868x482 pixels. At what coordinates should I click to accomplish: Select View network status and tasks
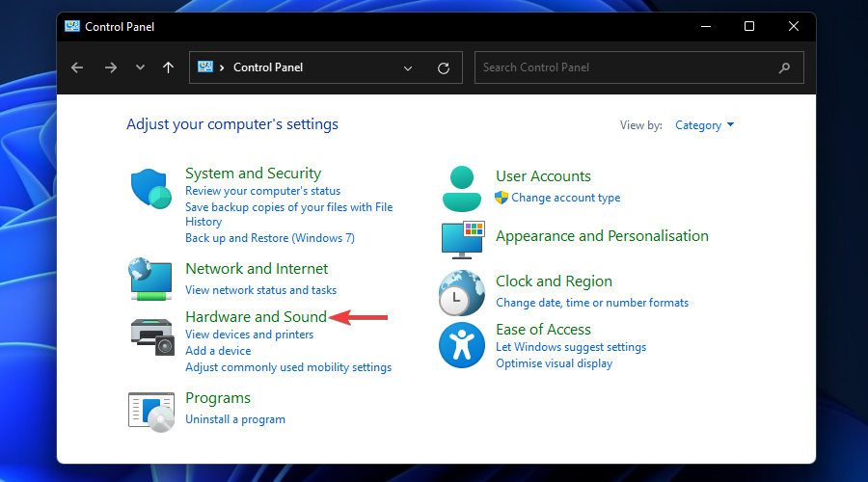(260, 290)
